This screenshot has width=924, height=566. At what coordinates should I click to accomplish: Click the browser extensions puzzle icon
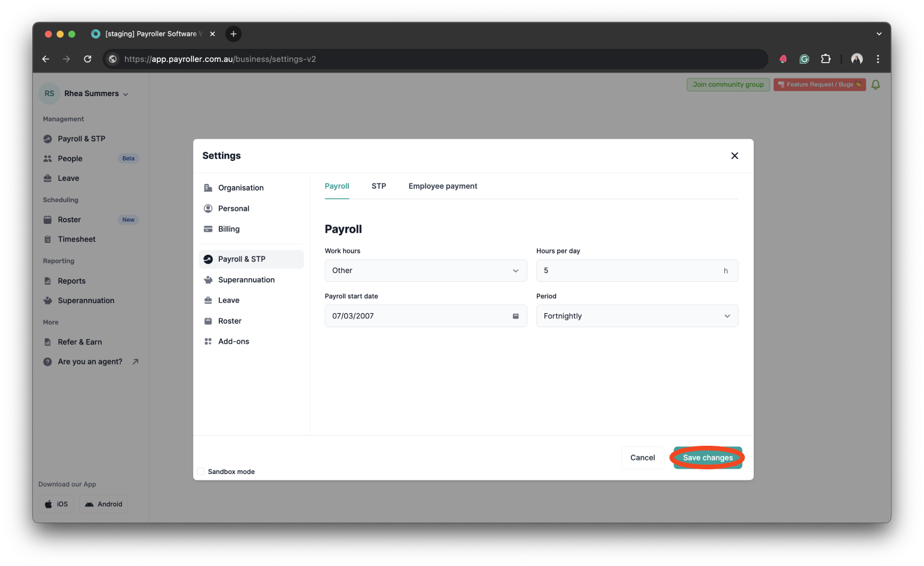pyautogui.click(x=826, y=59)
